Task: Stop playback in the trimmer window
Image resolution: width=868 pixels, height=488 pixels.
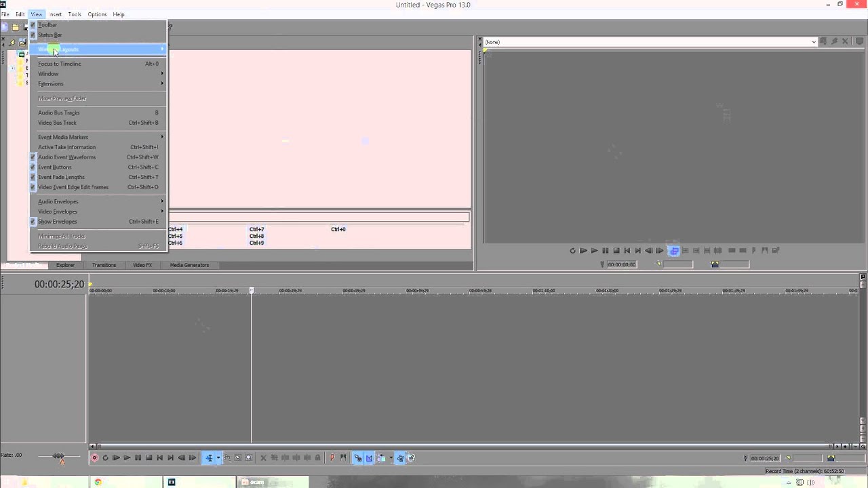Action: pos(616,251)
